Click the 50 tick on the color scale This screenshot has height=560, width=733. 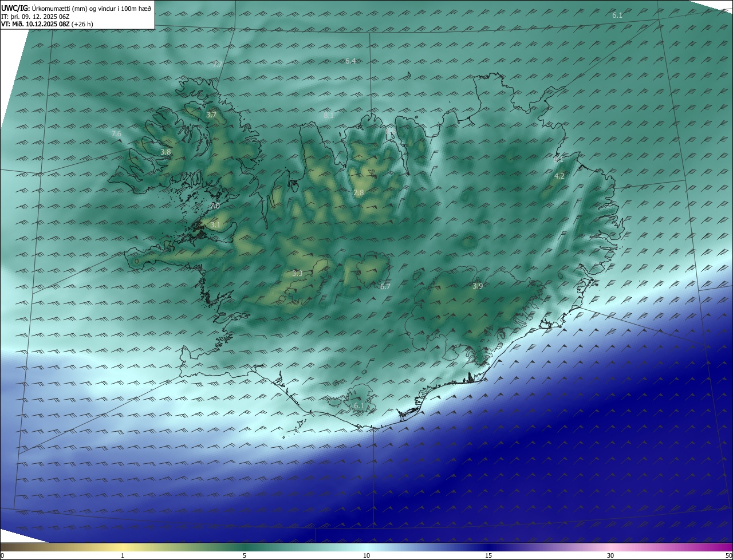[729, 555]
